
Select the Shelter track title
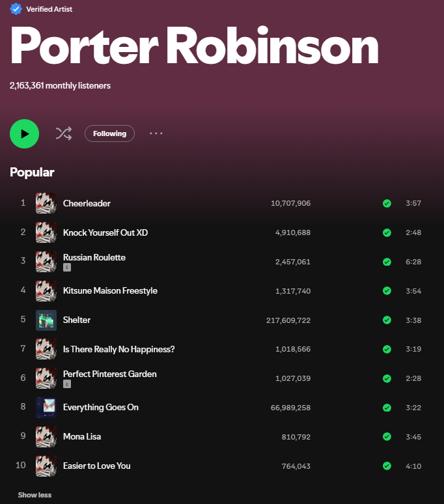coord(76,320)
